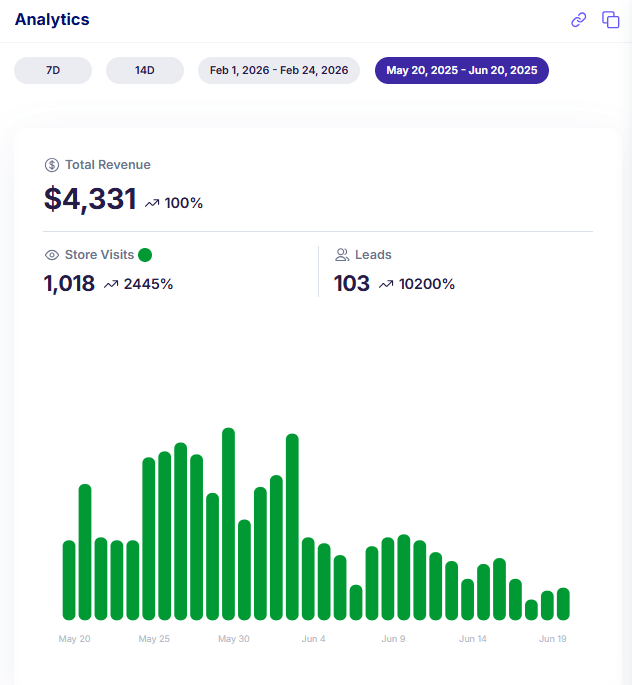Click the 1,018 store visits value
Image resolution: width=632 pixels, height=685 pixels.
(x=69, y=284)
